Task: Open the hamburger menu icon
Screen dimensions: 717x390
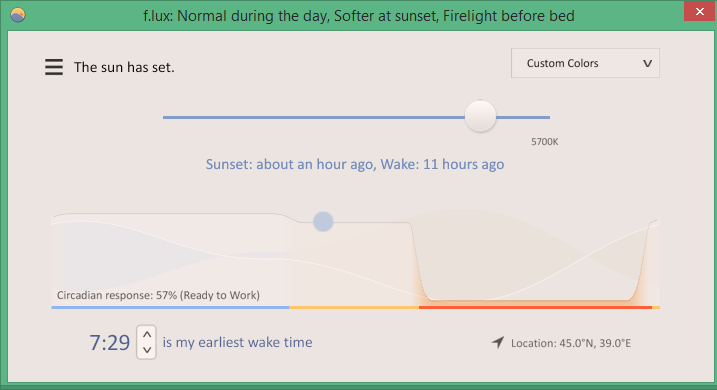Action: click(x=54, y=67)
